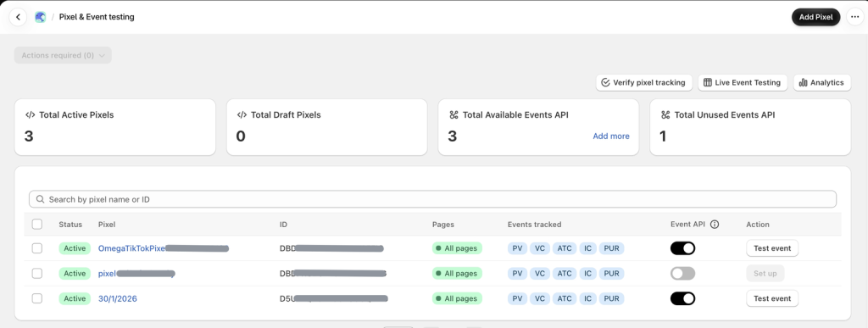Image resolution: width=868 pixels, height=328 pixels.
Task: Select the checkbox for the second pixel row
Action: pos(37,273)
